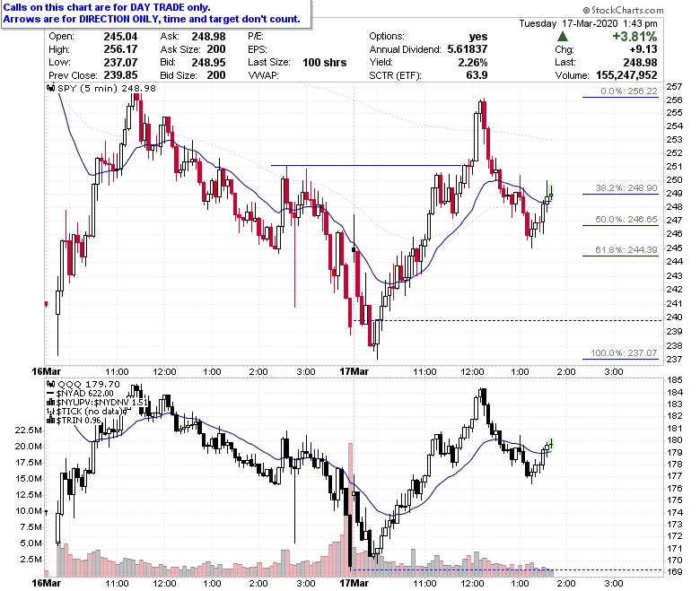The width and height of the screenshot is (700, 591).
Task: Click the 'P/E:' label
Action: [x=256, y=37]
